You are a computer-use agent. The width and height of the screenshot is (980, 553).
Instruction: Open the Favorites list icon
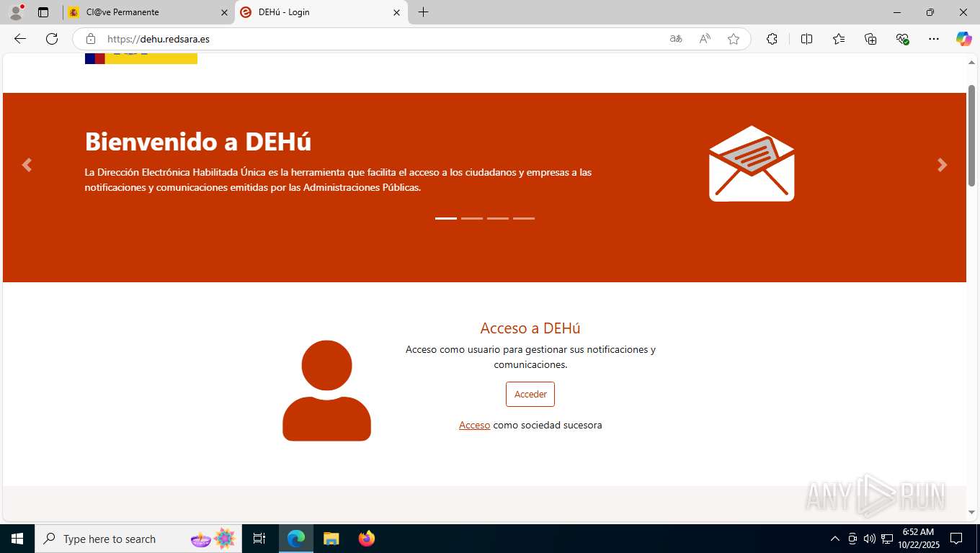point(839,39)
